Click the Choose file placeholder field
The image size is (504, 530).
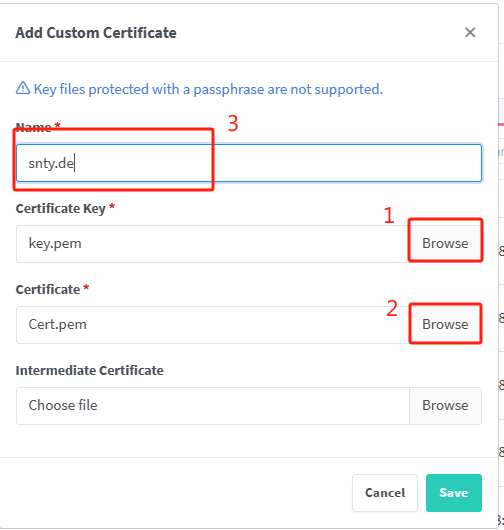click(213, 406)
